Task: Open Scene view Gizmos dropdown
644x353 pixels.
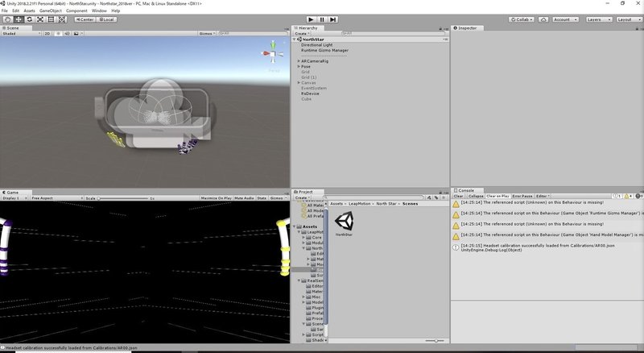Action: click(207, 33)
